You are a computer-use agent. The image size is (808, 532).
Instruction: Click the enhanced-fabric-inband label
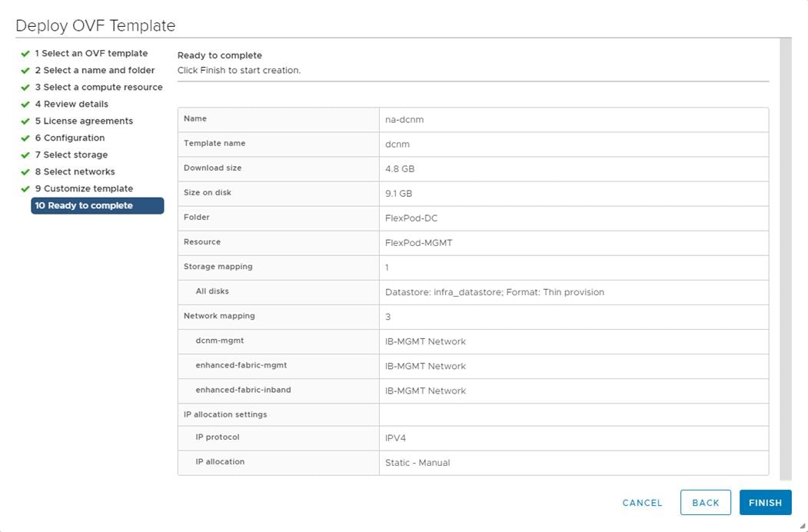pos(243,390)
